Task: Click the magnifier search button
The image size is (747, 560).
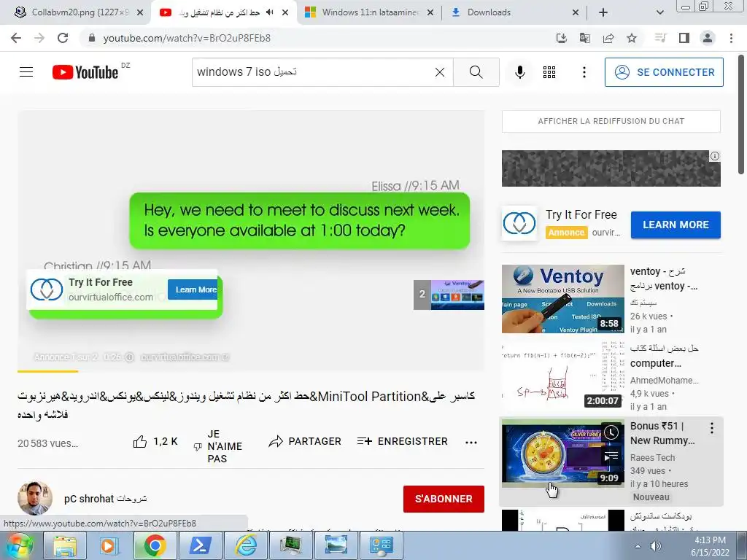Action: coord(476,72)
